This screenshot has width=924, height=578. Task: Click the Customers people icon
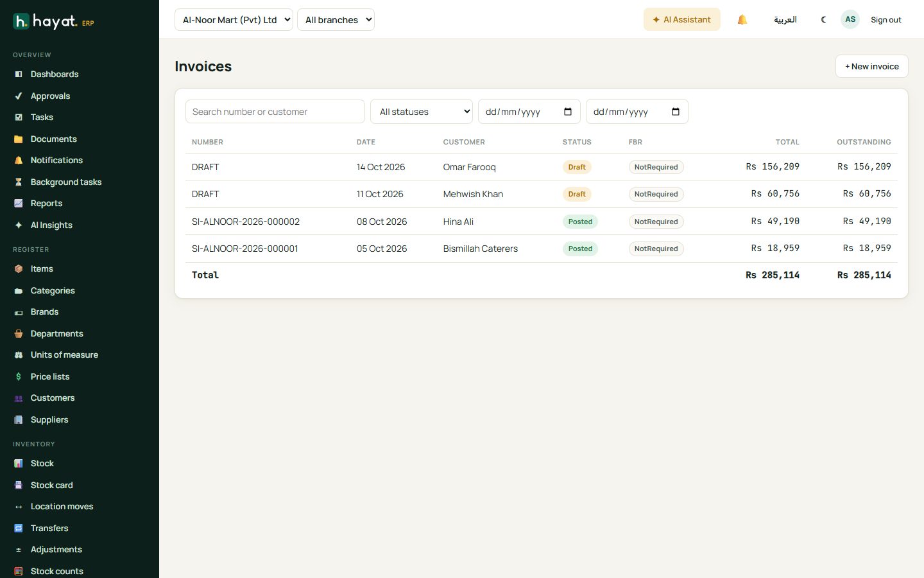click(19, 398)
